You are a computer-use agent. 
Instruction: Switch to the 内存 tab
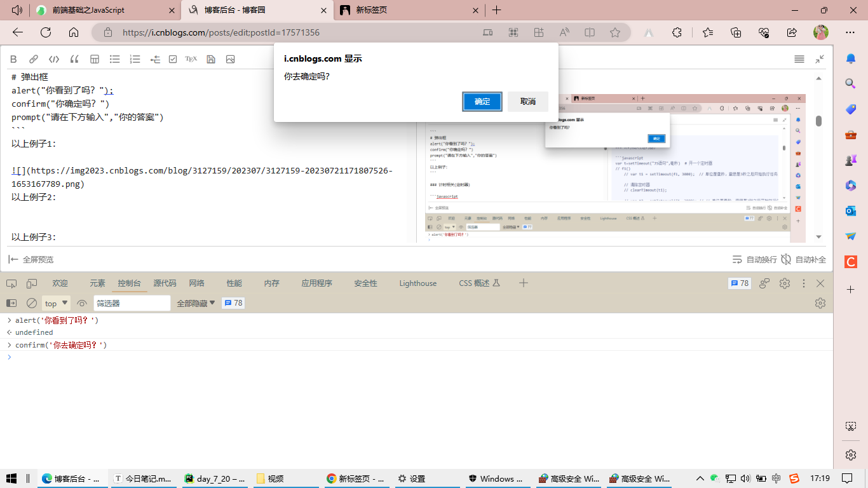[x=272, y=283]
